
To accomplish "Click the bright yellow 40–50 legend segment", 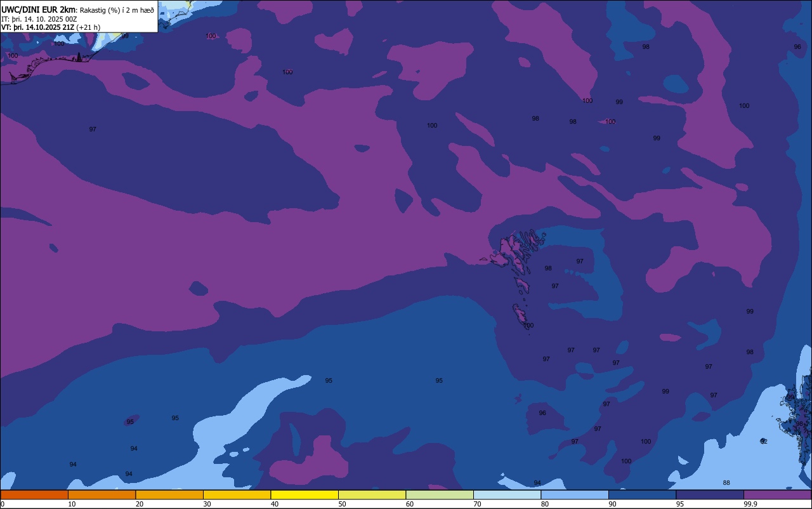I will [304, 494].
